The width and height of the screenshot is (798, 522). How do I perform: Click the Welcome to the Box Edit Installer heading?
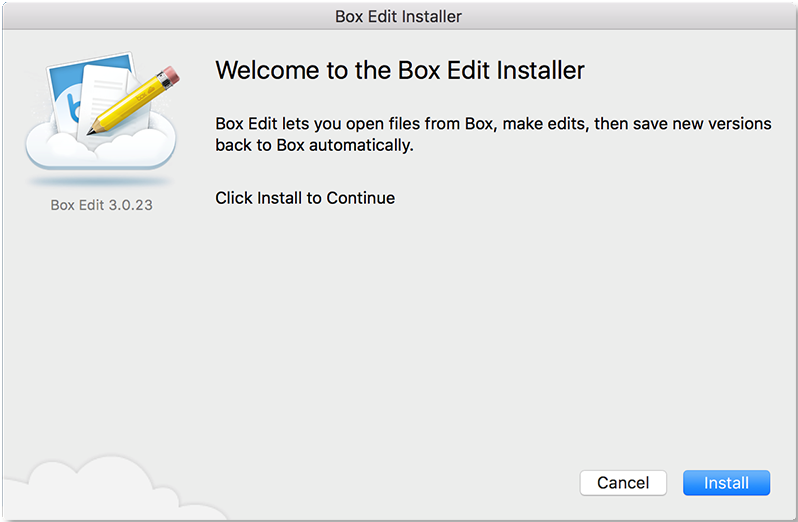[400, 70]
